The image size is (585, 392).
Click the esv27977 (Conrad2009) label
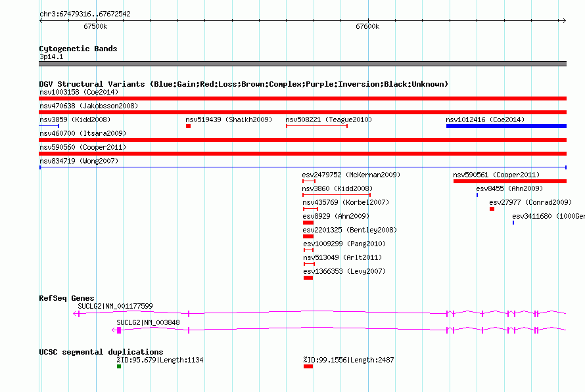click(x=530, y=202)
